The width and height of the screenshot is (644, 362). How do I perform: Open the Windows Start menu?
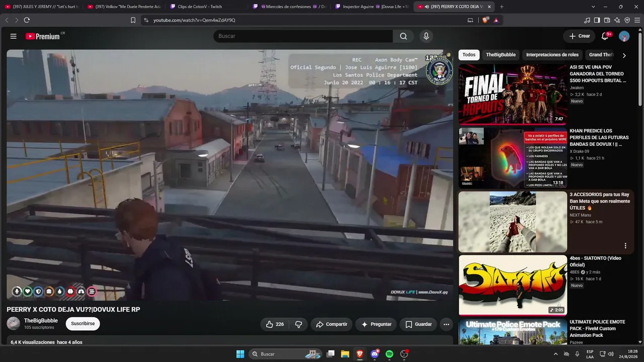pos(240,354)
